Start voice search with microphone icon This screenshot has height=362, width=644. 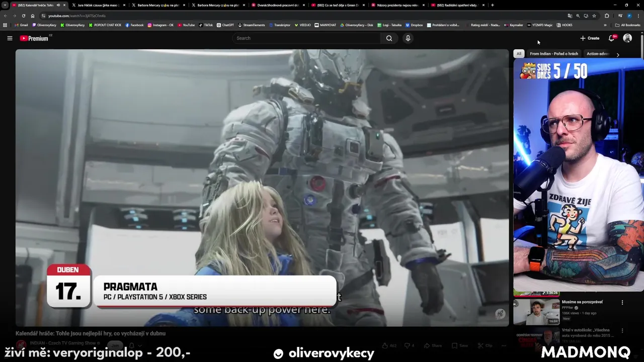[408, 38]
